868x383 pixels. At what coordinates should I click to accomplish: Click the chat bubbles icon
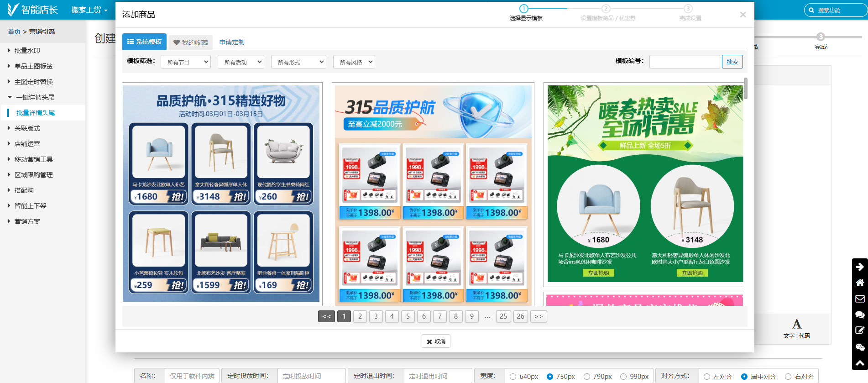[860, 315]
